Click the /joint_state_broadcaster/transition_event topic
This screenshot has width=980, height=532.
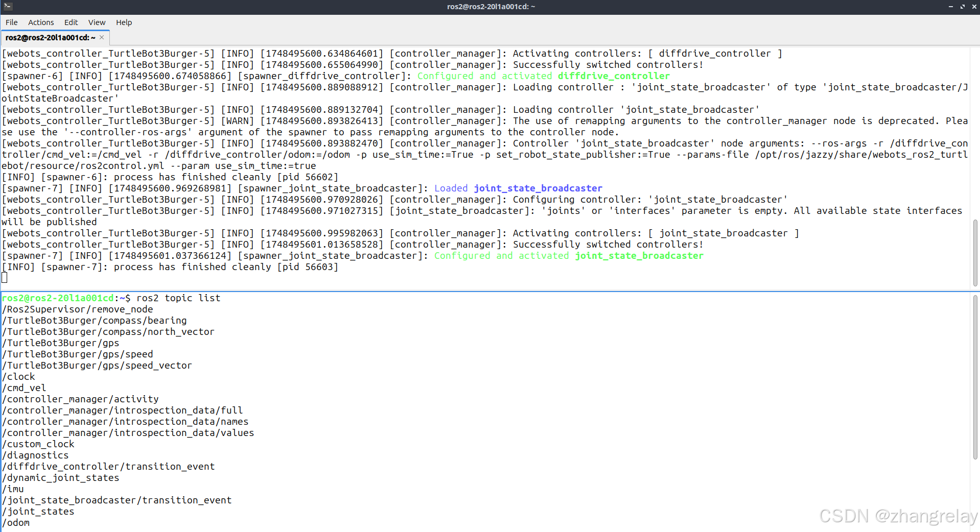117,500
